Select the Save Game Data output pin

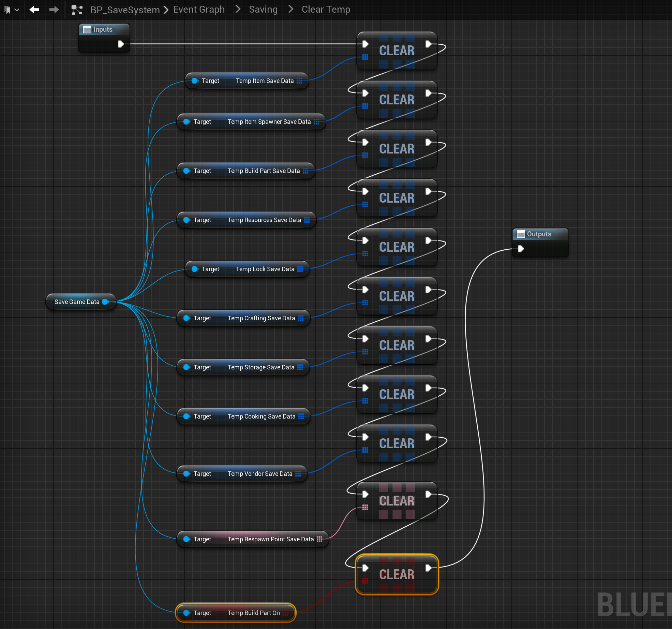(105, 302)
